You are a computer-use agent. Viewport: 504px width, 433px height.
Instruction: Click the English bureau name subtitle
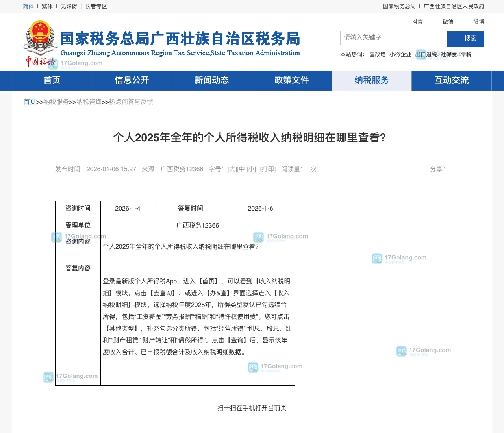coord(180,53)
